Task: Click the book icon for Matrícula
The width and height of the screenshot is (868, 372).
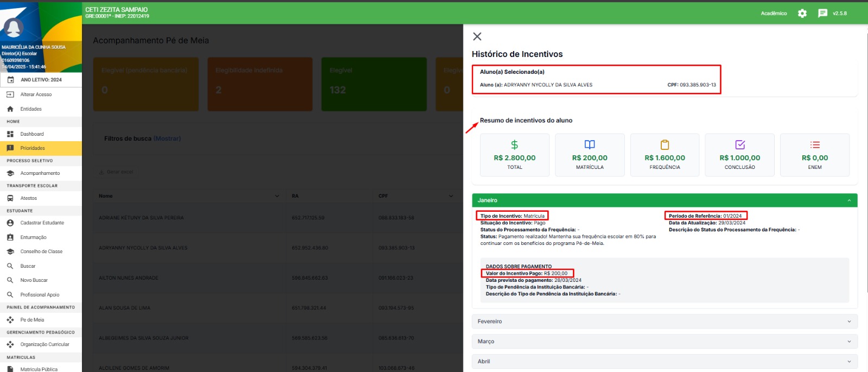Action: click(x=590, y=145)
